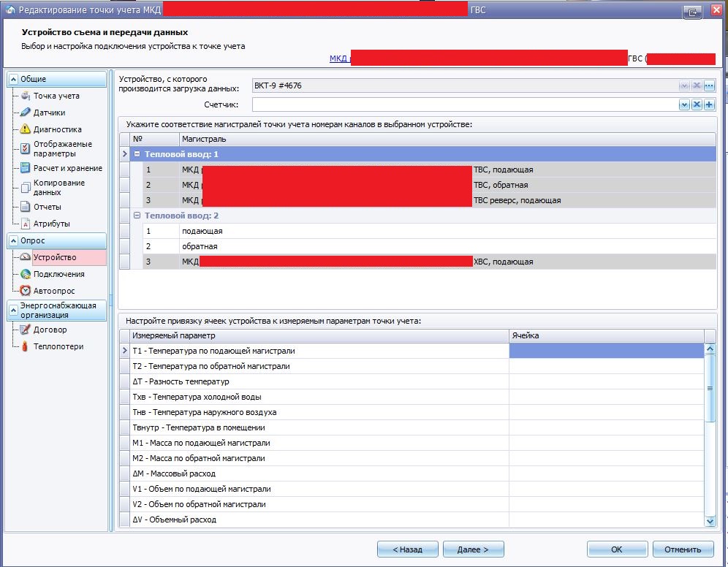Select the подающая row in Тепловой ввод 2

tap(430, 231)
